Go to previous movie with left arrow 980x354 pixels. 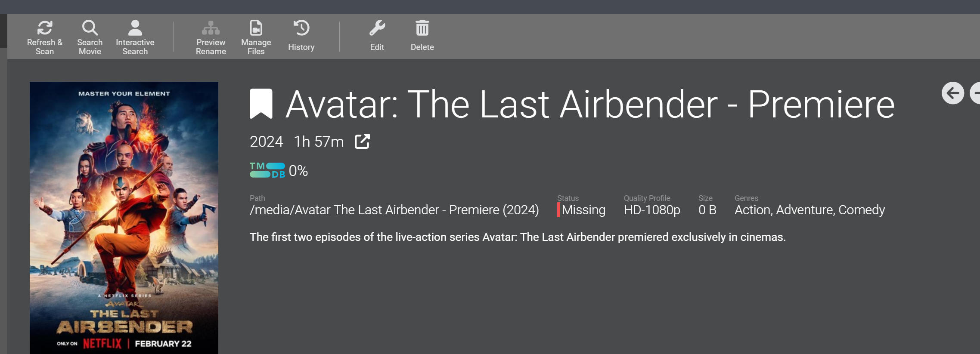[952, 93]
